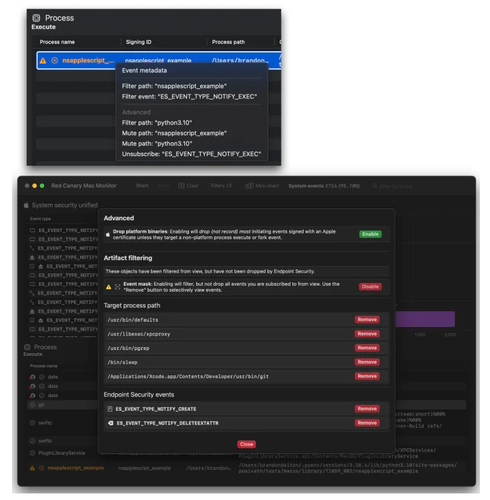Remove /usr/bin/defaults from filters
This screenshot has height=500, width=490.
point(367,319)
